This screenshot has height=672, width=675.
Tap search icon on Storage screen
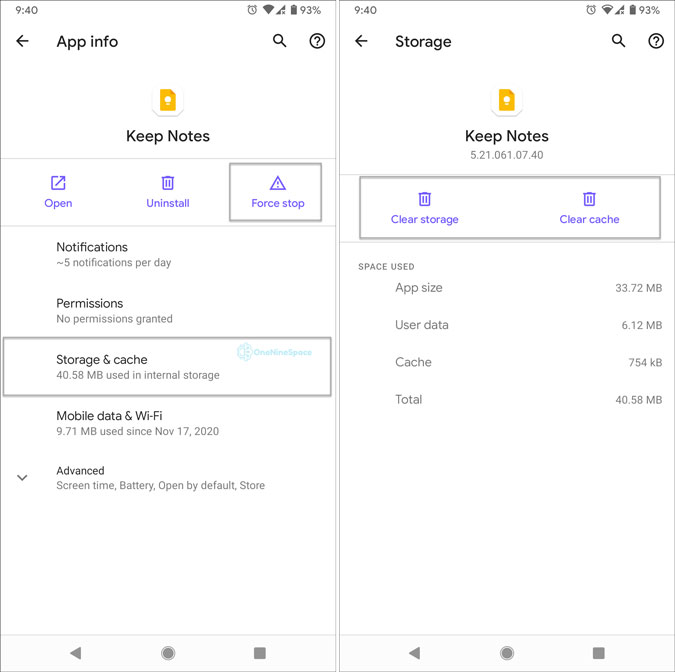(x=619, y=41)
